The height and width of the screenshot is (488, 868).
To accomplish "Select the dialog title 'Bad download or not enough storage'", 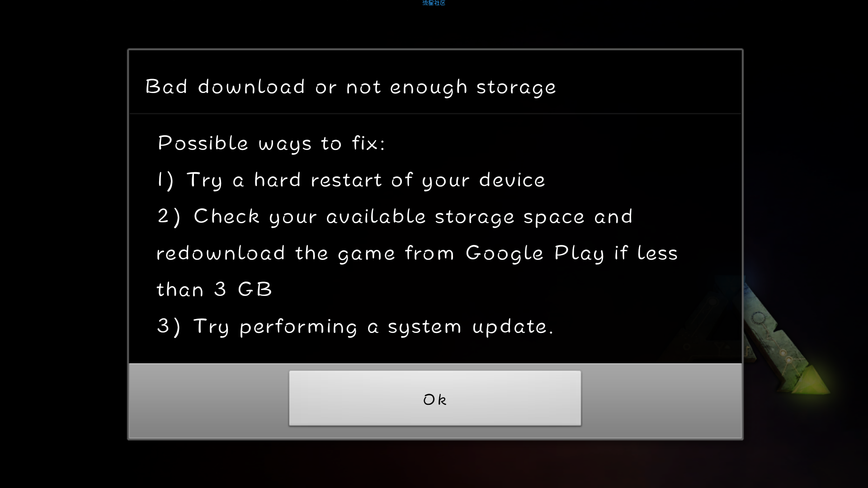I will tap(350, 87).
